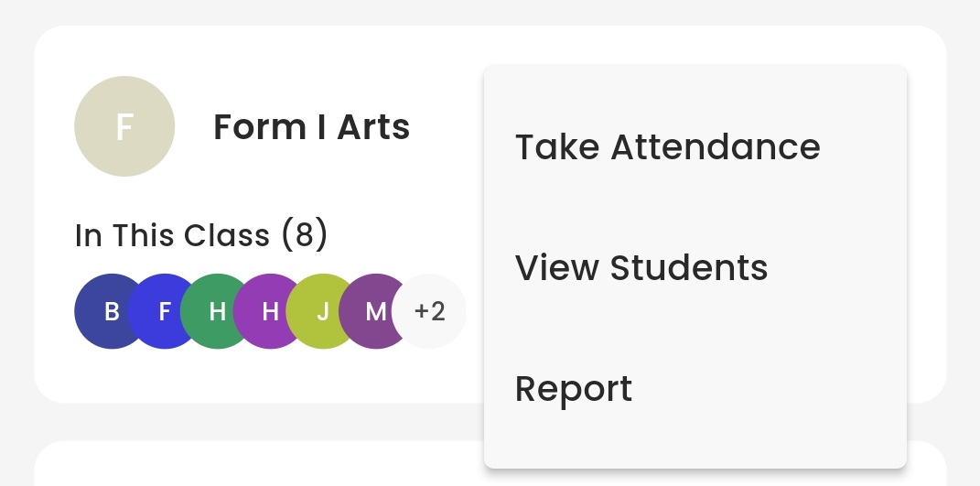Click the beige F class avatar
The height and width of the screenshot is (486, 980).
pyautogui.click(x=124, y=126)
